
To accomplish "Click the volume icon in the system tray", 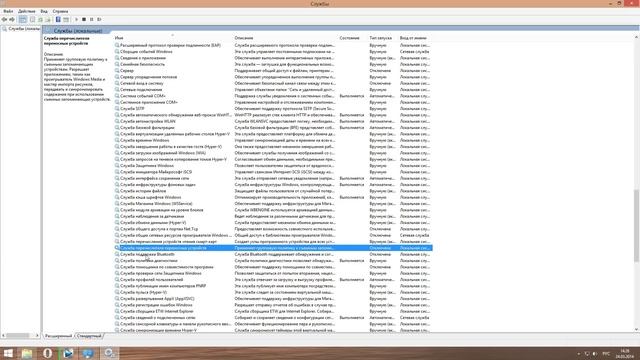I will tap(595, 353).
